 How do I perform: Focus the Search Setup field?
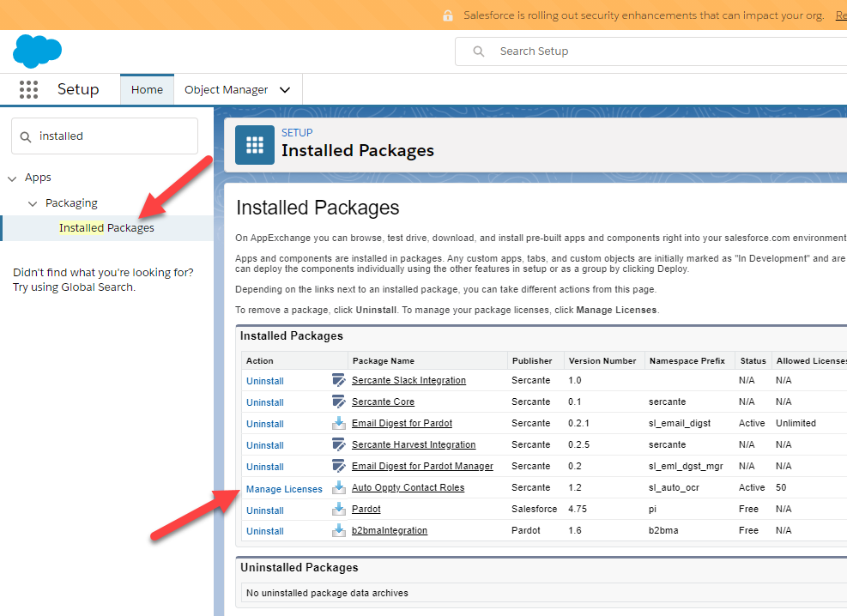click(651, 51)
